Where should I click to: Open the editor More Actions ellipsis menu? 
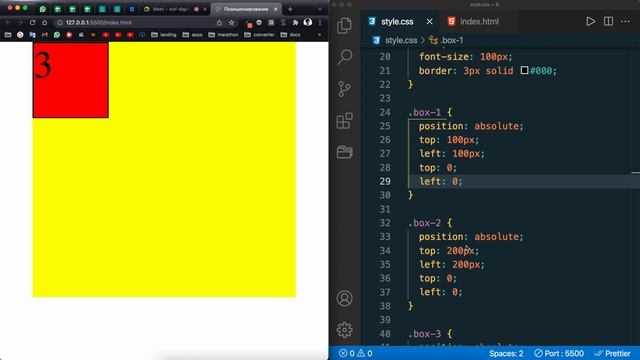pos(625,21)
